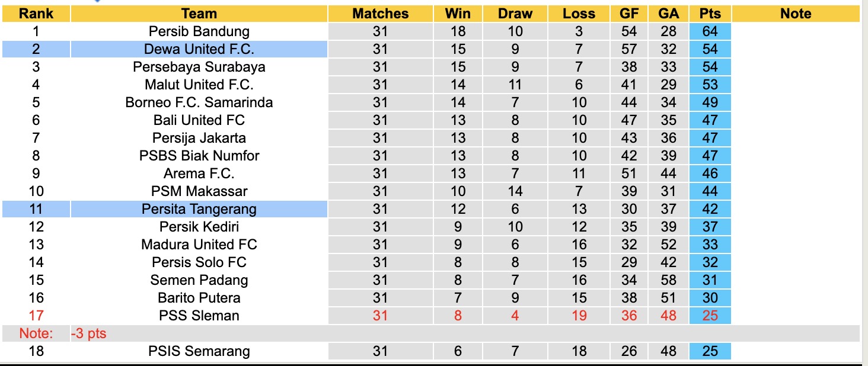The height and width of the screenshot is (366, 868).
Task: Click PSS Sleman team name
Action: pos(199,316)
